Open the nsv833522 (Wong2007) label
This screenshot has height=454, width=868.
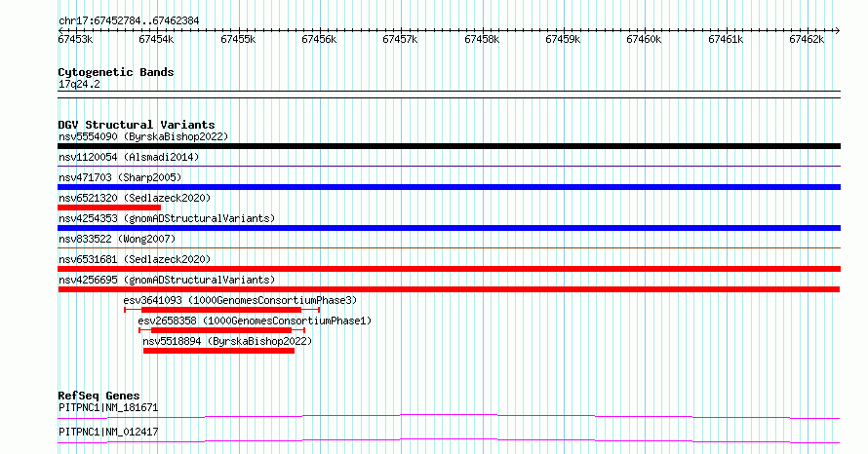[x=117, y=239]
